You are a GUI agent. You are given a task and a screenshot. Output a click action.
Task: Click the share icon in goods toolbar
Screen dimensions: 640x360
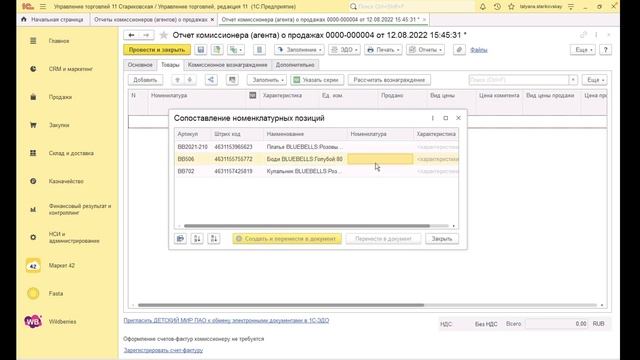(211, 80)
